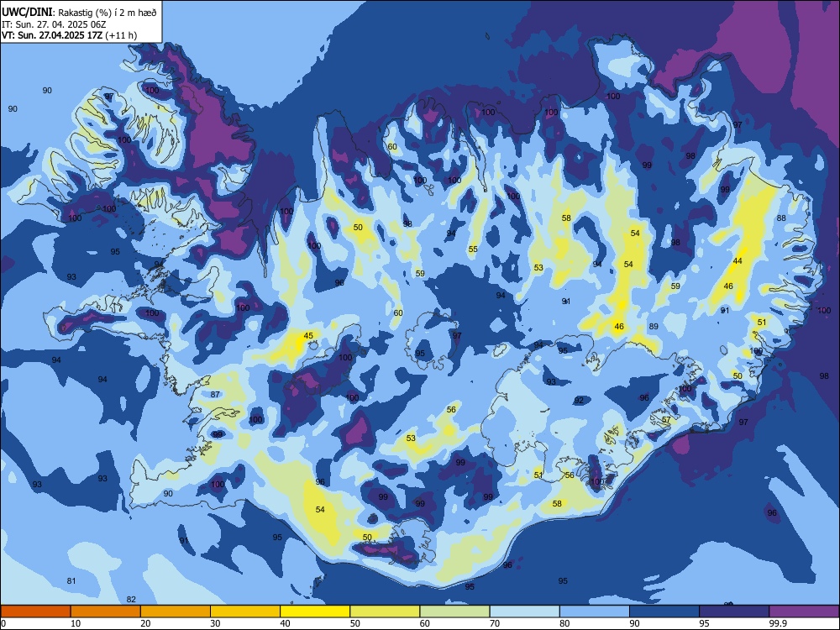Click the humidity value 82 near the bottom
Image resolution: width=840 pixels, height=630 pixels.
tap(131, 600)
